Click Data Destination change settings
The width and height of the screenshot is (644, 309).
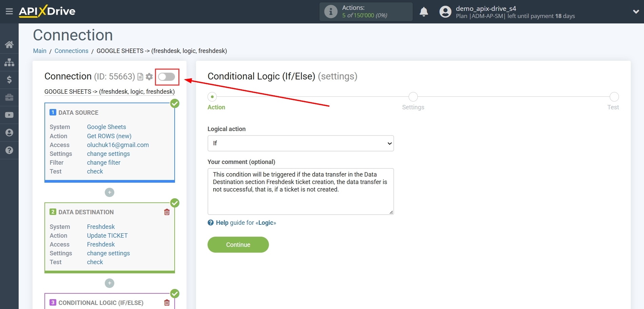pos(109,253)
